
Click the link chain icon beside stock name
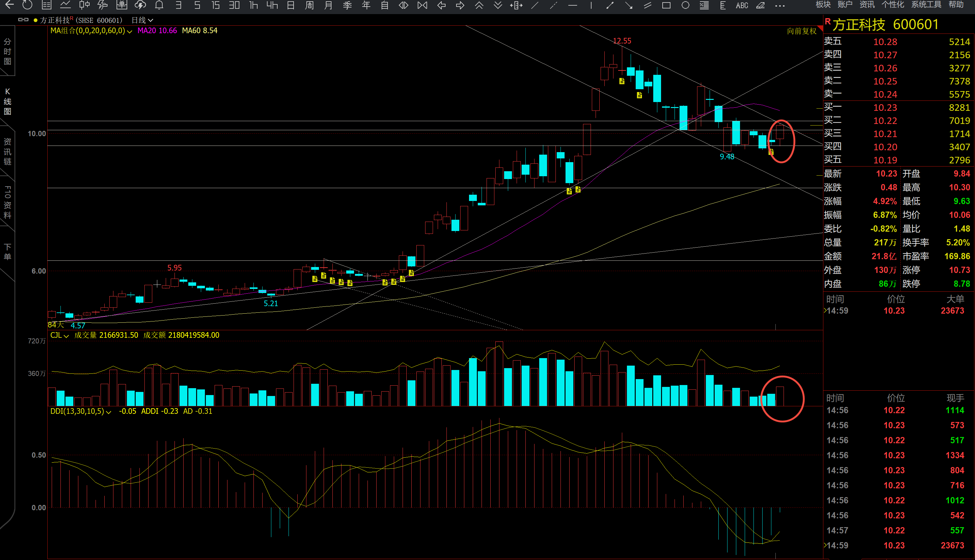[x=23, y=20]
